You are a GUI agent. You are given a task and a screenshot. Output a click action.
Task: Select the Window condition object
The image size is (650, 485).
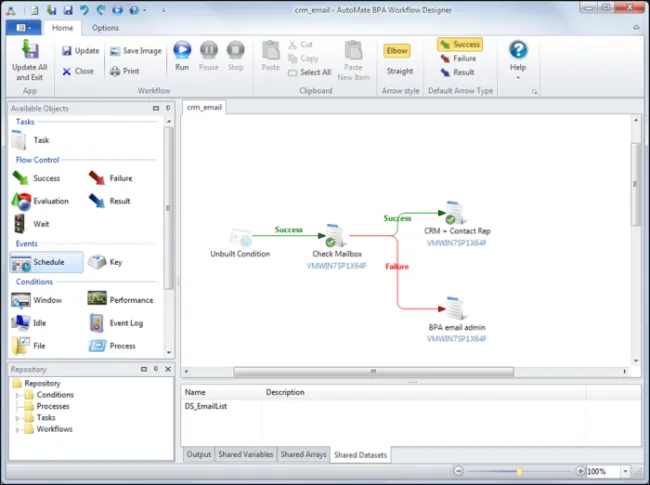click(36, 300)
